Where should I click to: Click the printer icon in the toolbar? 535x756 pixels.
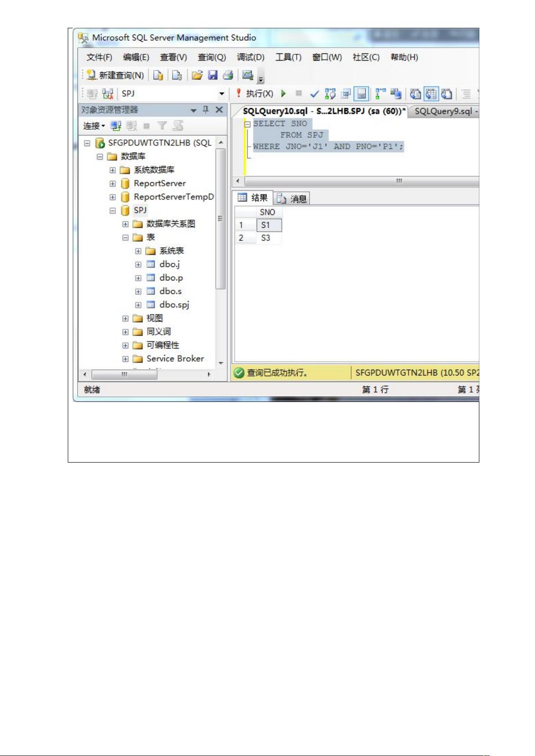tap(228, 75)
